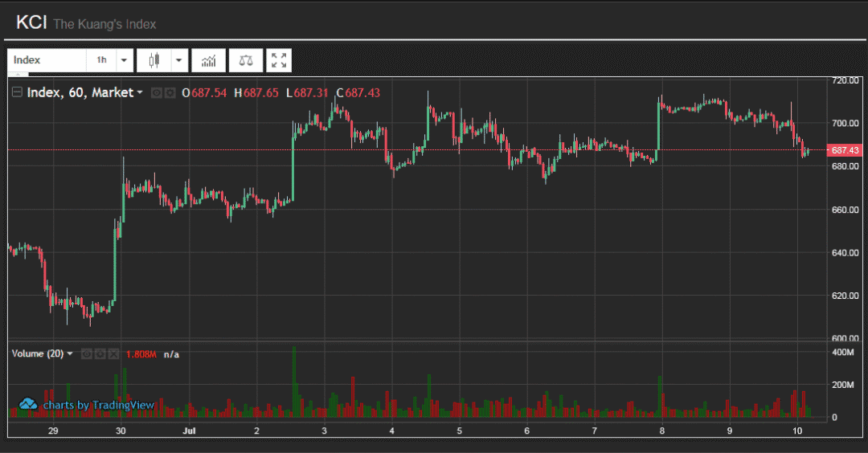Click the 720.00 price axis label
The height and width of the screenshot is (453, 868).
coord(845,80)
